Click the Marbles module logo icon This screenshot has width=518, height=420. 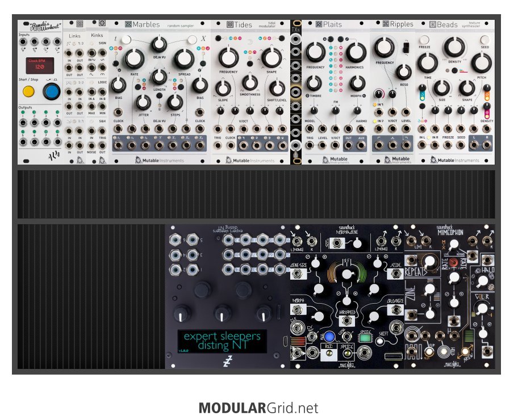point(128,24)
